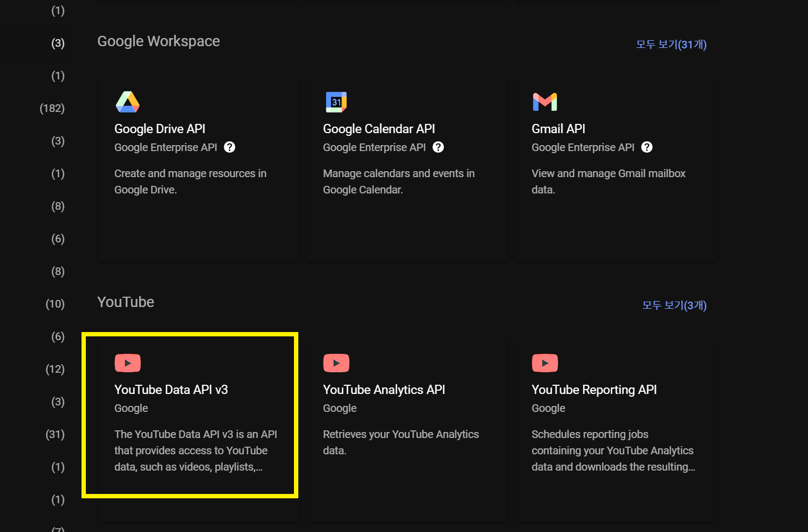Click 'Retrieves your YouTube Analytics data' description

(401, 442)
